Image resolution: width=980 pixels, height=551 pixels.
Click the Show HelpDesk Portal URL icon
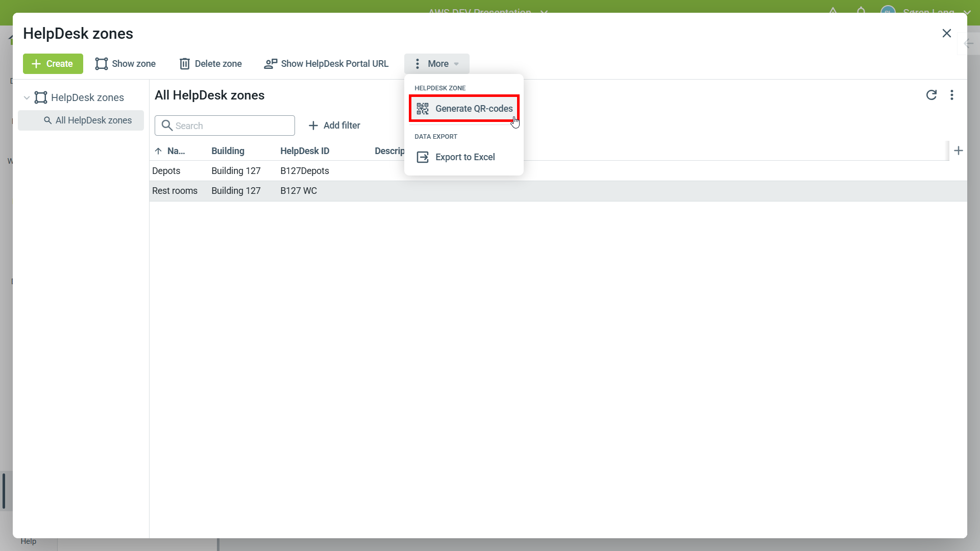[271, 63]
